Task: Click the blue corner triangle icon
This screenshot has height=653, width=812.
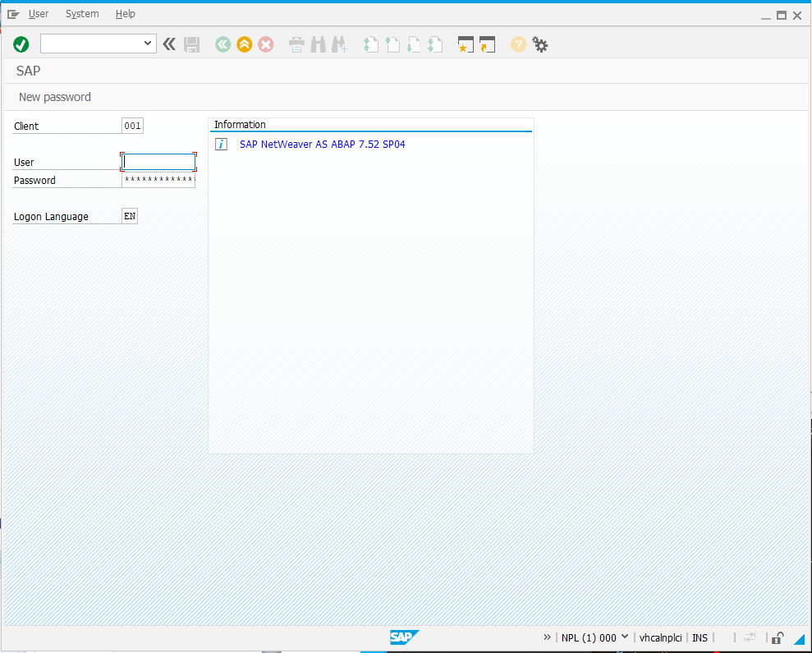Action: pyautogui.click(x=800, y=640)
